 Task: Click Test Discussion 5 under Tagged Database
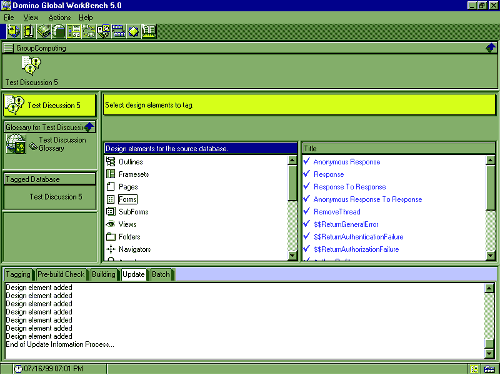[x=56, y=197]
